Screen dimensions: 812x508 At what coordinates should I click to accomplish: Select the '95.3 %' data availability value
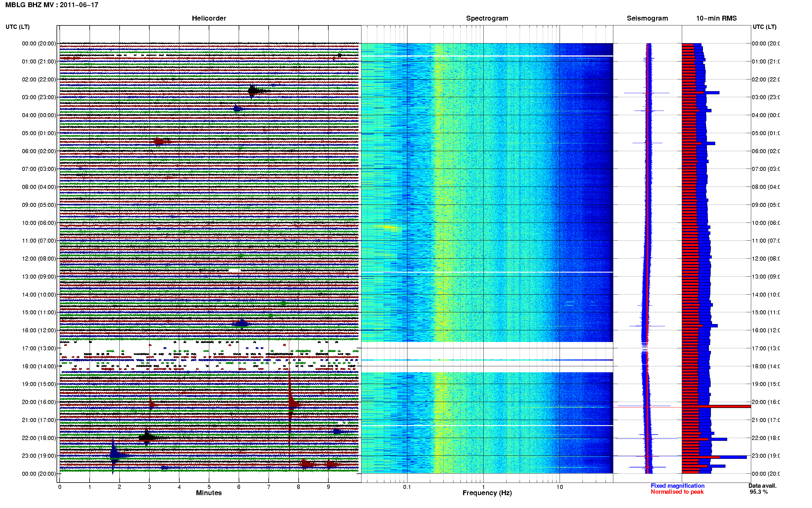759,491
